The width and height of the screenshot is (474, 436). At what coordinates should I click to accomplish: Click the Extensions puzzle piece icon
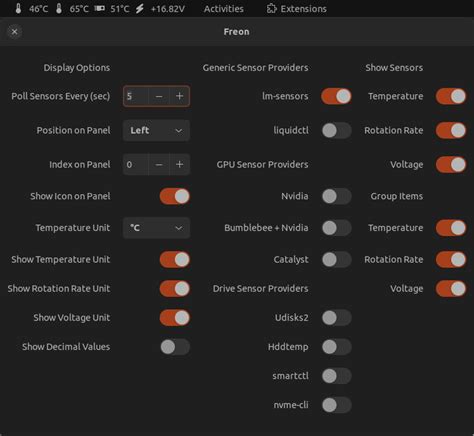point(271,9)
